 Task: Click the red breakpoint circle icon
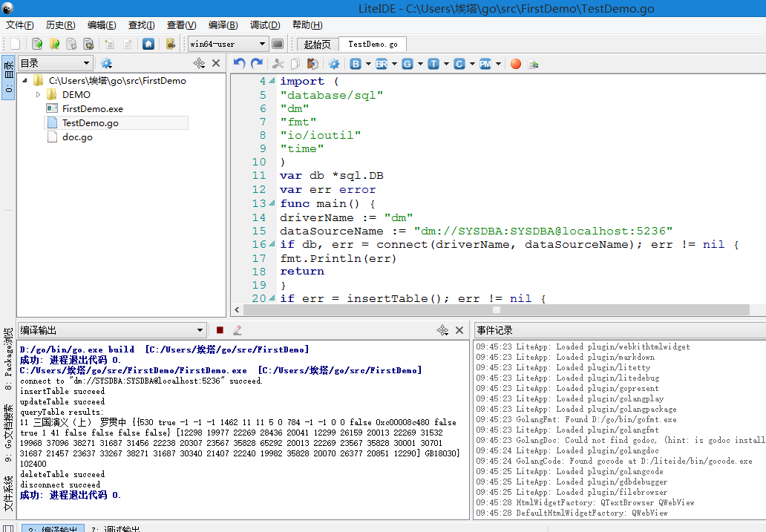(515, 64)
